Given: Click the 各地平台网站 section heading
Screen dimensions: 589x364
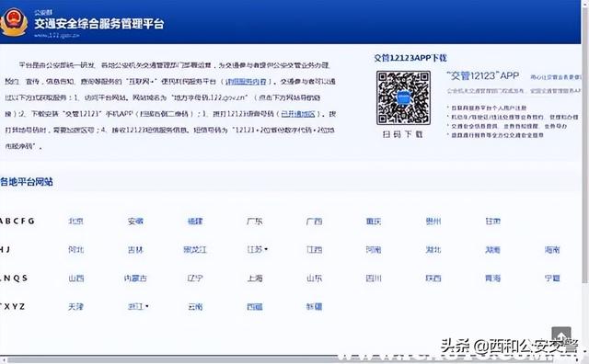Looking at the screenshot, I should coord(27,182).
